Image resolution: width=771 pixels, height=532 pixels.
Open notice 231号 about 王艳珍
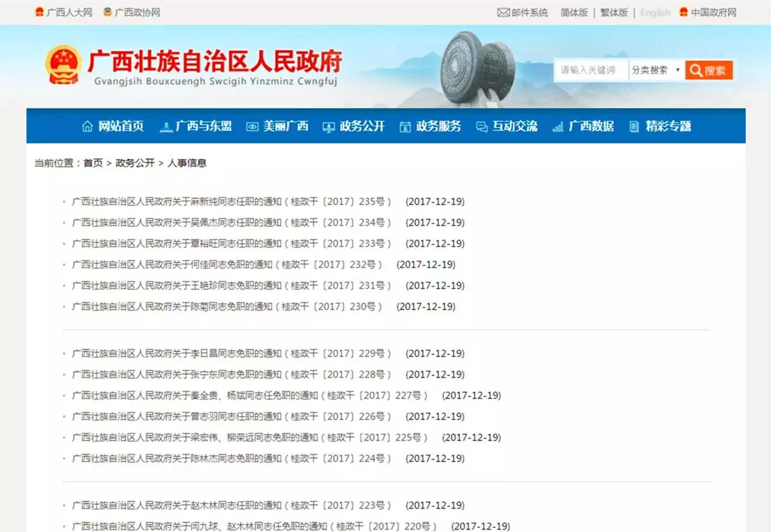(232, 286)
